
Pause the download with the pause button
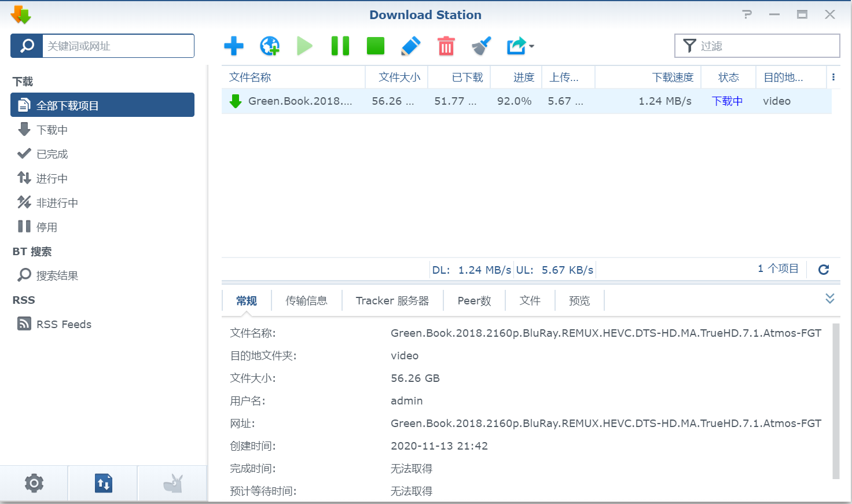coord(340,46)
